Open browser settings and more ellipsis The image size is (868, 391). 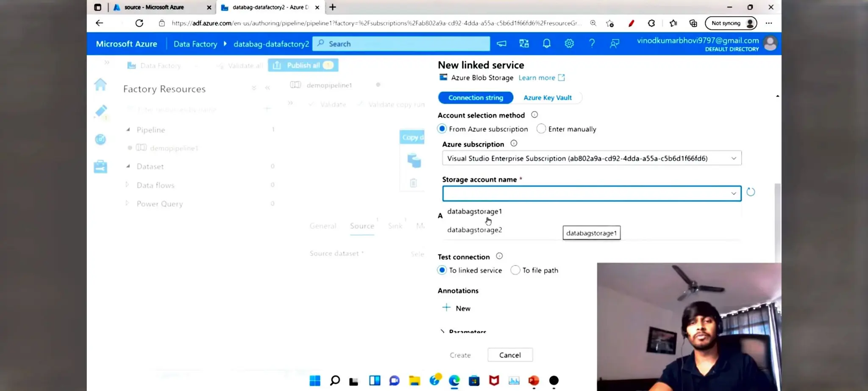[x=769, y=23]
